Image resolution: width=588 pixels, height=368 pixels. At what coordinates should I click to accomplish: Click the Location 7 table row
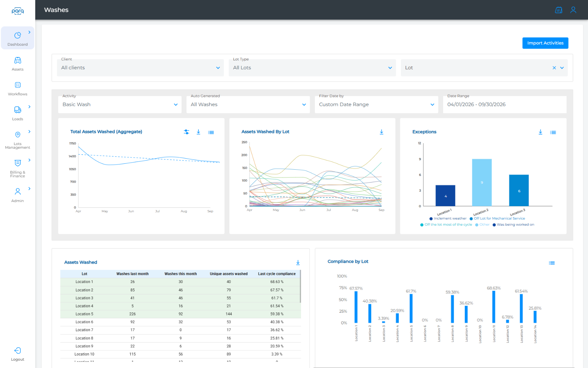click(180, 330)
